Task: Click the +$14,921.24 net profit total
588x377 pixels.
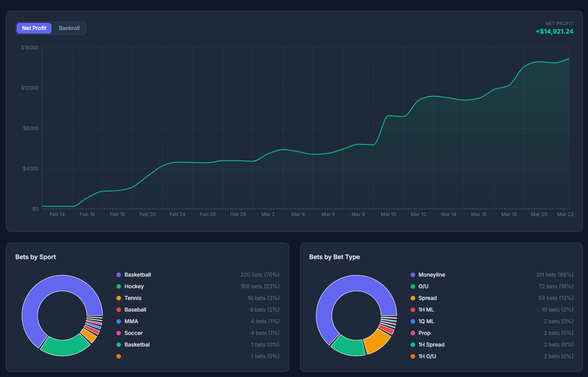Action: click(x=554, y=31)
